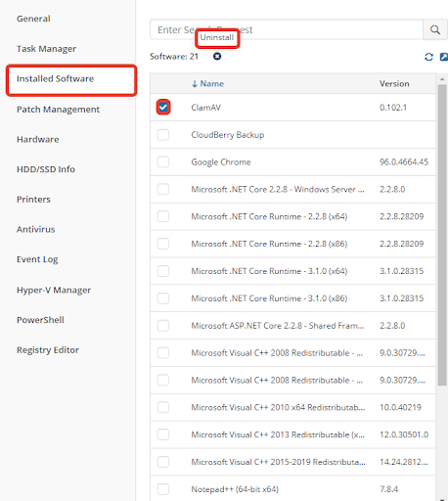Click version 10.0.40219

click(x=400, y=407)
